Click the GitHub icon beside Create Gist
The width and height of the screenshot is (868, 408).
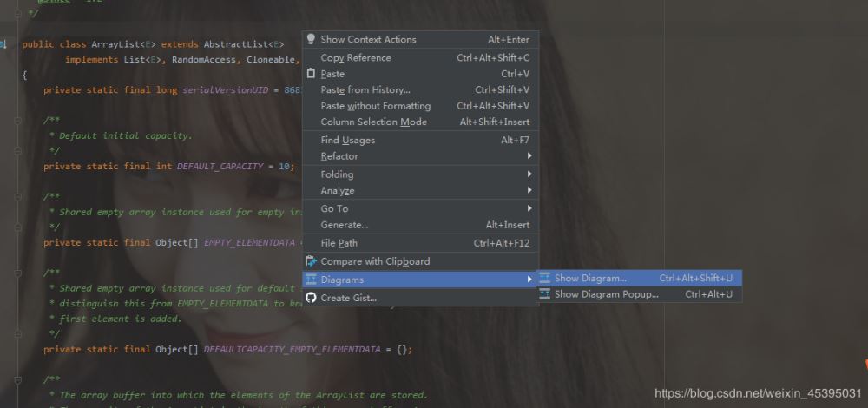click(311, 297)
